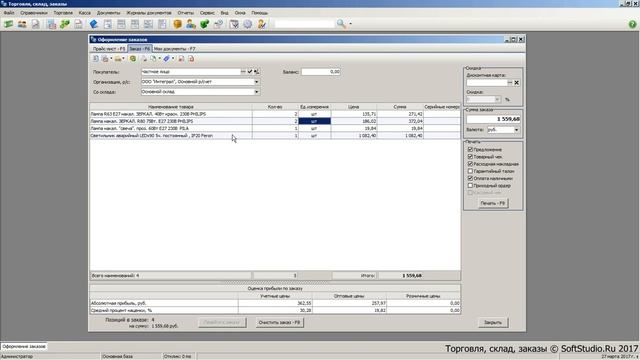Click the user with checkmark icon in main toolbar
Image resolution: width=640 pixels, height=360 pixels.
point(262,24)
